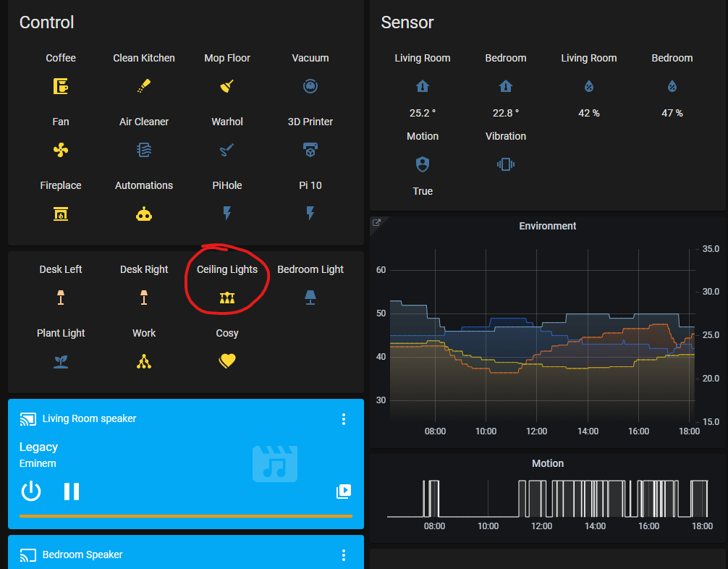The height and width of the screenshot is (569, 728).
Task: Open the Bedroom Speaker options menu
Action: tap(343, 555)
